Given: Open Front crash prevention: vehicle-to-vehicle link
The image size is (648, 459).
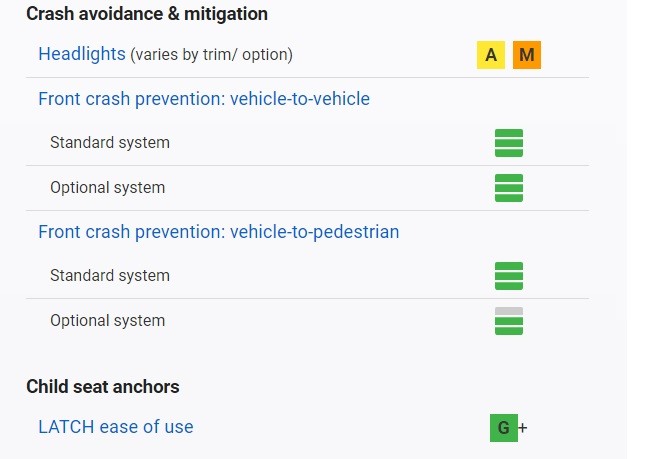Looking at the screenshot, I should [x=204, y=99].
